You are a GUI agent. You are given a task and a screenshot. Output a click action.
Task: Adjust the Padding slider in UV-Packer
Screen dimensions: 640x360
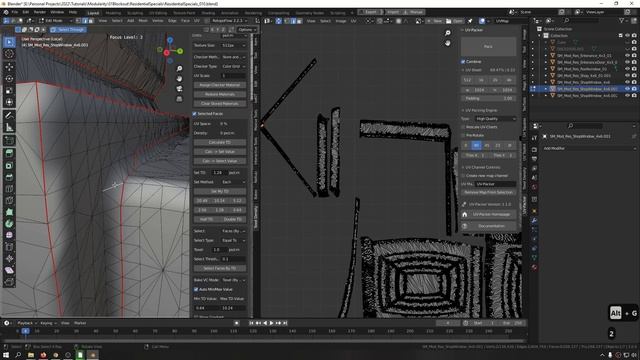point(489,98)
